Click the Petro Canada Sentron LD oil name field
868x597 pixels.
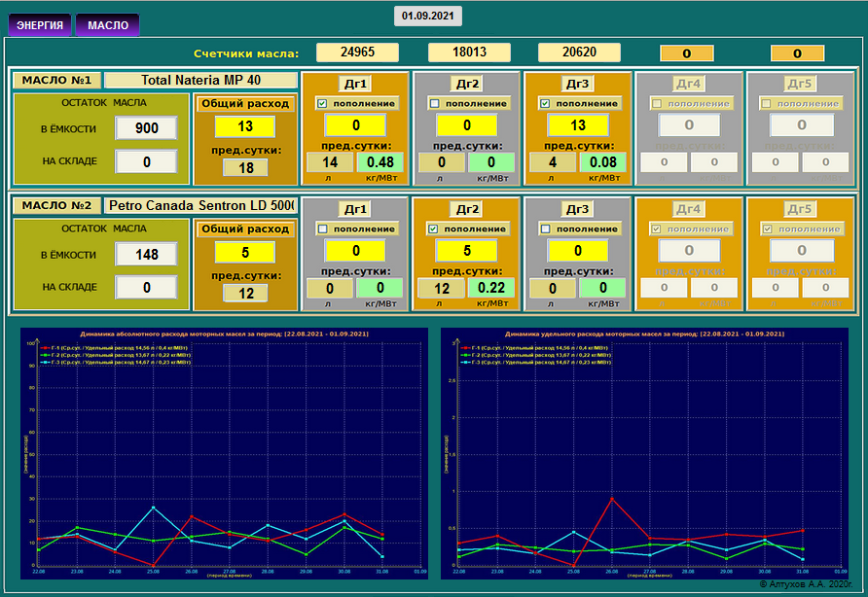pos(200,205)
